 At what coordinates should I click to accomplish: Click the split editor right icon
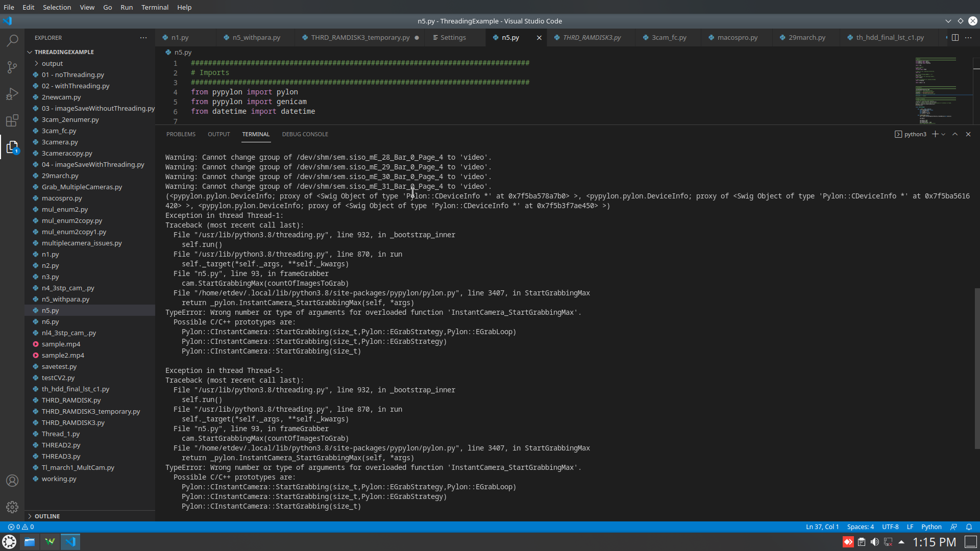[955, 37]
